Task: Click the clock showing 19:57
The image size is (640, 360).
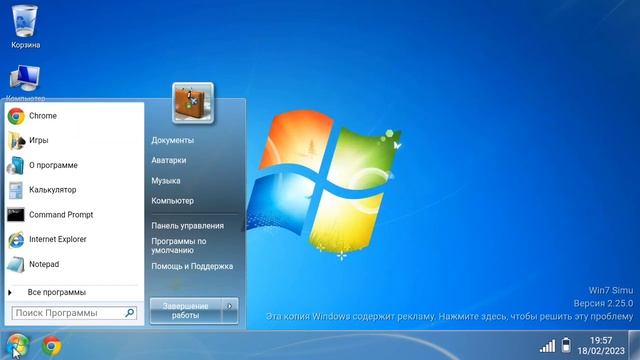Action: click(601, 340)
